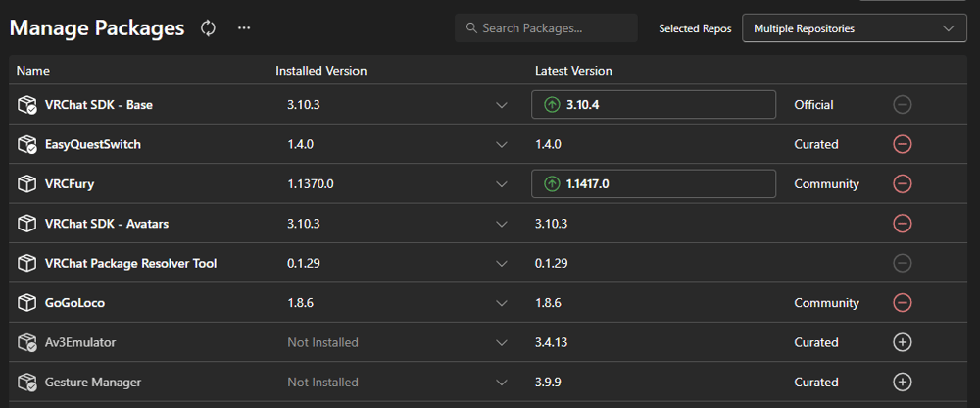Click the Selected Repos label
This screenshot has width=980, height=408.
695,28
